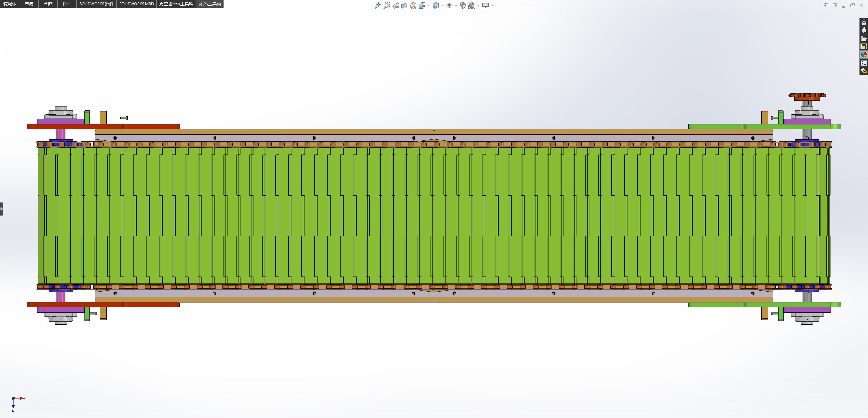
Task: Expand the View Settings monitor dropdown arrow
Action: pos(492,6)
